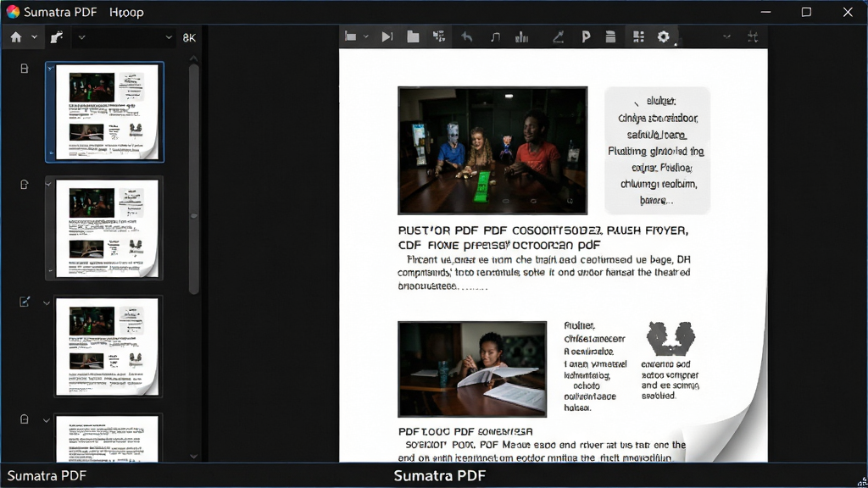Click the Sumatra PDF logo in title bar
868x488 pixels.
pyautogui.click(x=13, y=12)
